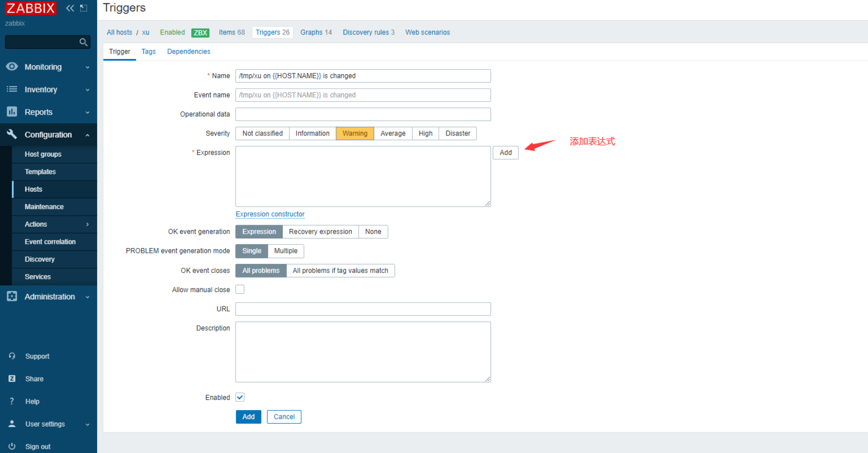Image resolution: width=868 pixels, height=453 pixels.
Task: Open Discovery rules 3 link
Action: click(369, 32)
